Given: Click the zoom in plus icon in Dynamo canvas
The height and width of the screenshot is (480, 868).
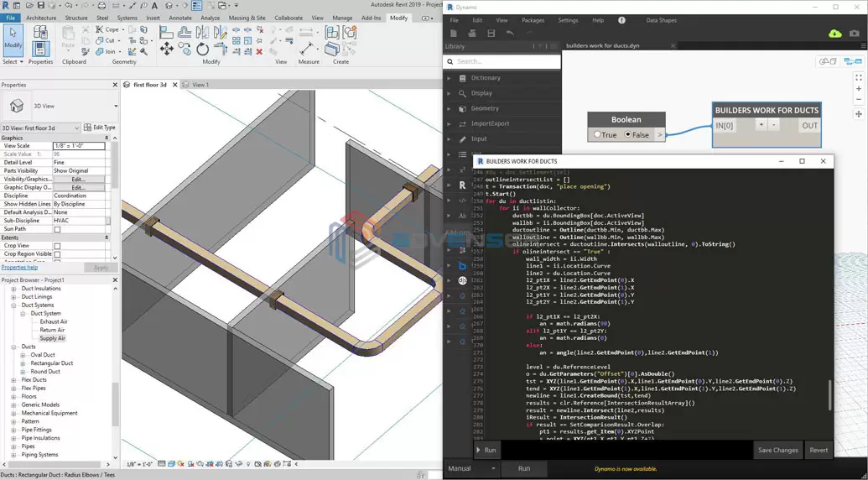Looking at the screenshot, I should click(x=859, y=89).
